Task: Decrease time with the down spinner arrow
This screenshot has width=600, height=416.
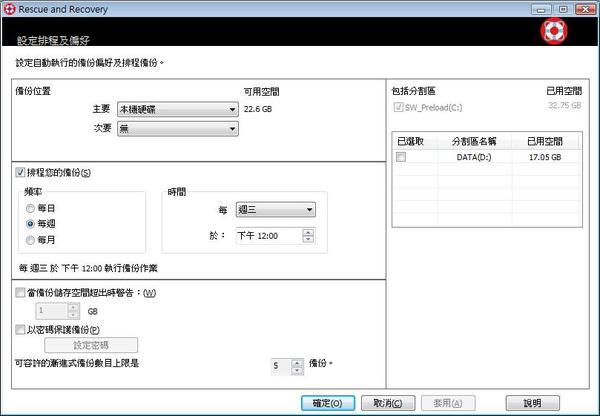Action: coord(308,240)
